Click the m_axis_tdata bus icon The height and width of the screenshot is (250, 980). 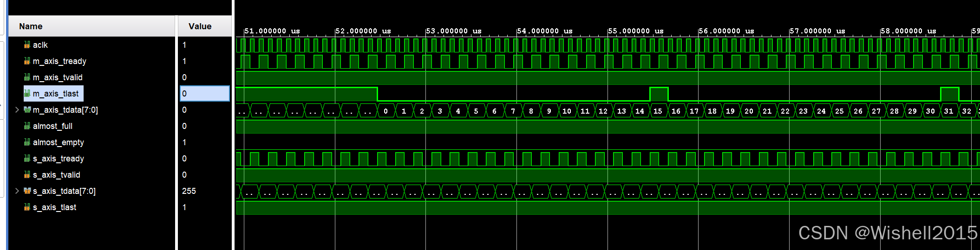point(27,110)
